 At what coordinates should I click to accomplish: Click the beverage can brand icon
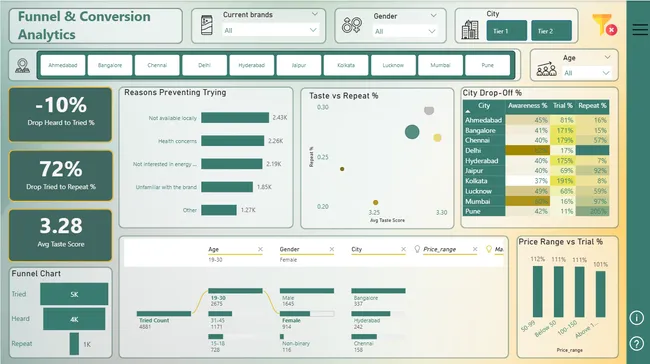tap(206, 25)
